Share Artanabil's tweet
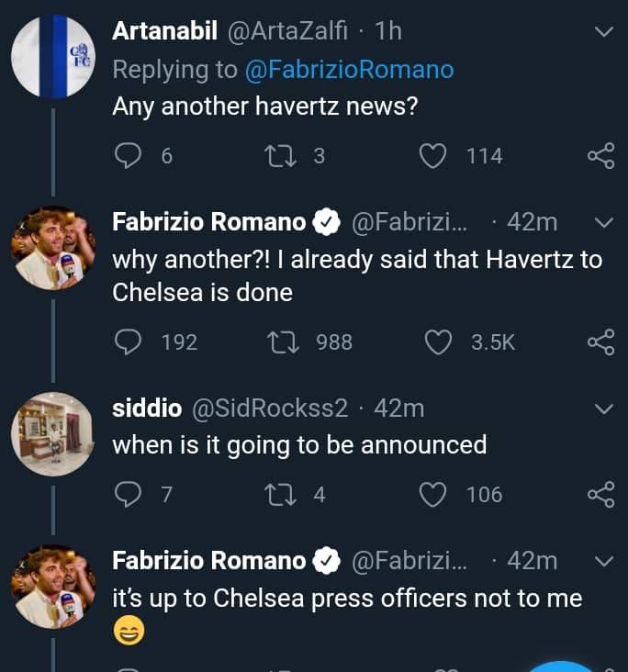Viewport: 628px width, 672px height. [x=600, y=156]
